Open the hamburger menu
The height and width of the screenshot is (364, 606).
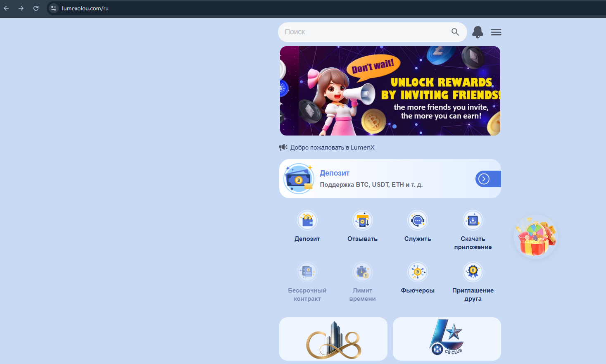[x=496, y=32]
